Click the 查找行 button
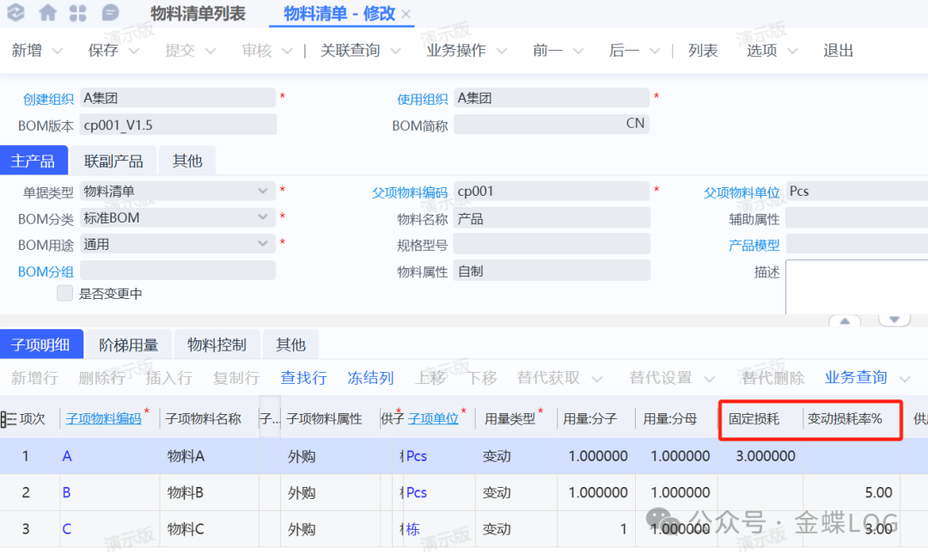This screenshot has height=560, width=928. pyautogui.click(x=303, y=378)
